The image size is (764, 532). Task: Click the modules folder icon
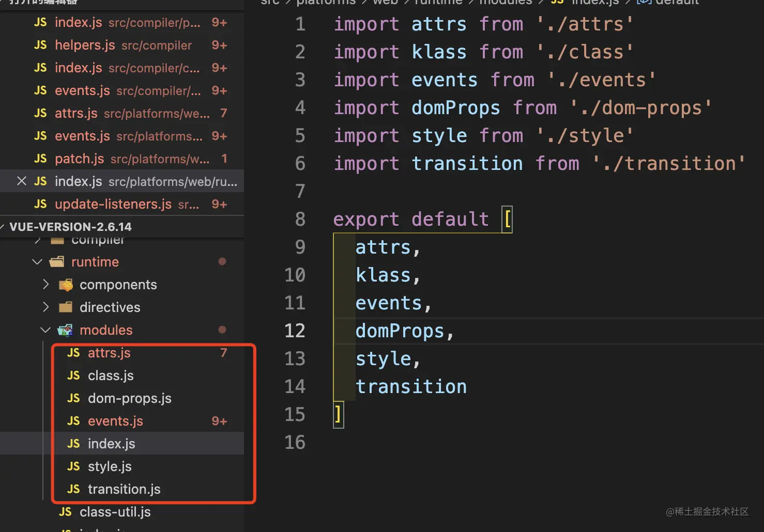[65, 330]
